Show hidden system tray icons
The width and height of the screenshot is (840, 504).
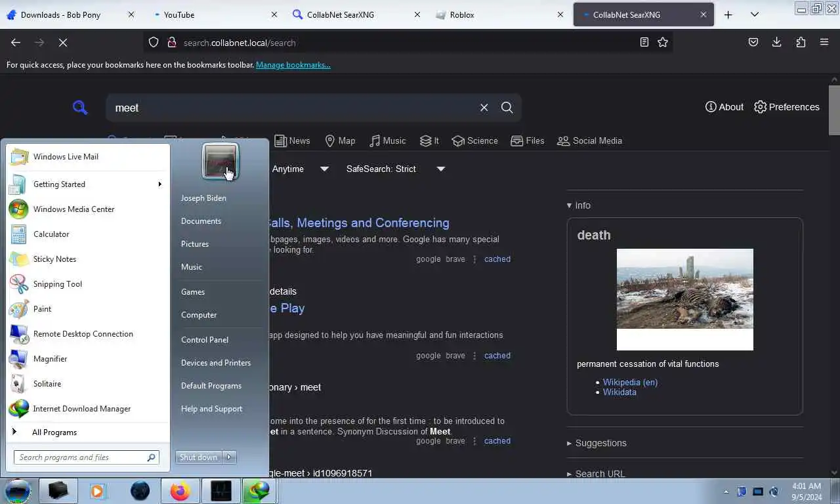726,492
